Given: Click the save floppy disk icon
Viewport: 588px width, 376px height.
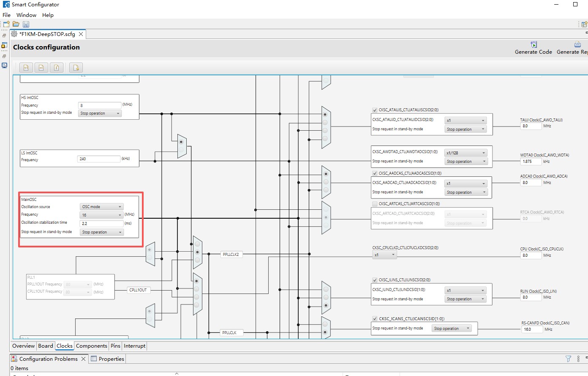Looking at the screenshot, I should pyautogui.click(x=26, y=24).
